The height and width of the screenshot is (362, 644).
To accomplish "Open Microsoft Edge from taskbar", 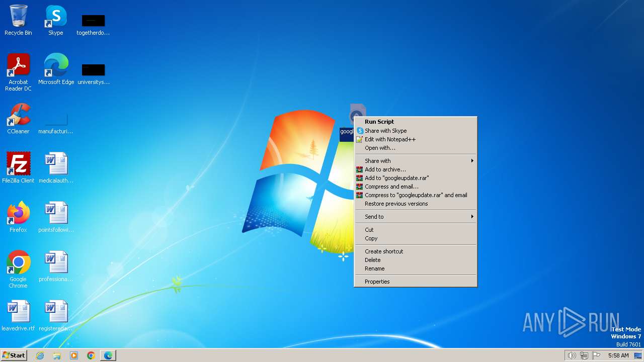I will click(108, 355).
